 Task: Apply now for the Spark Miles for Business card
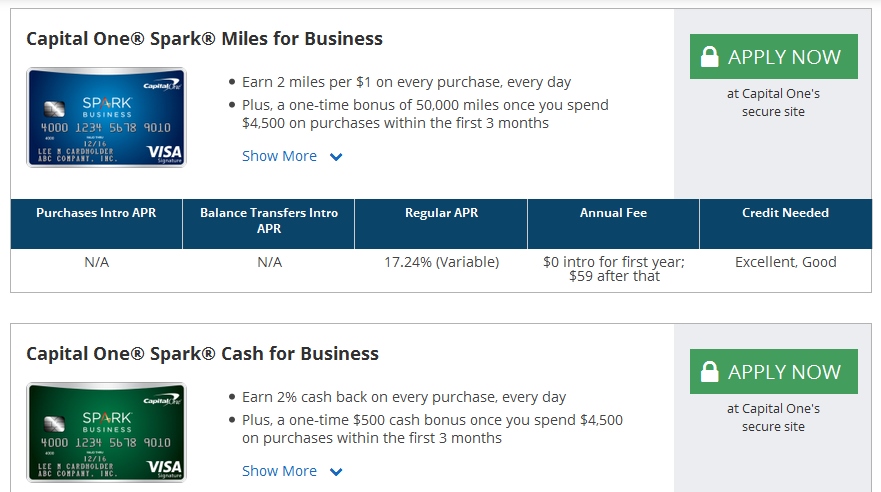pyautogui.click(x=773, y=57)
